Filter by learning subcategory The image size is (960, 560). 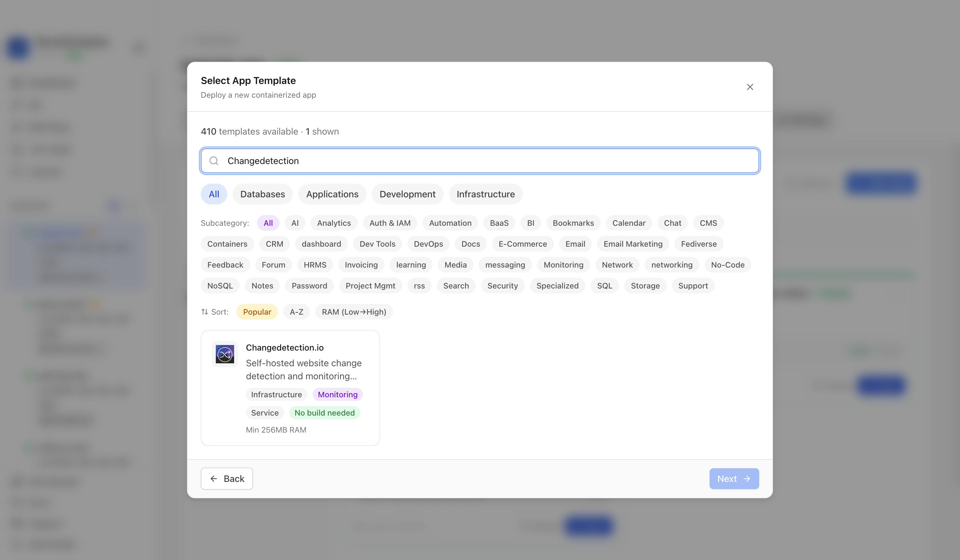pos(411,265)
